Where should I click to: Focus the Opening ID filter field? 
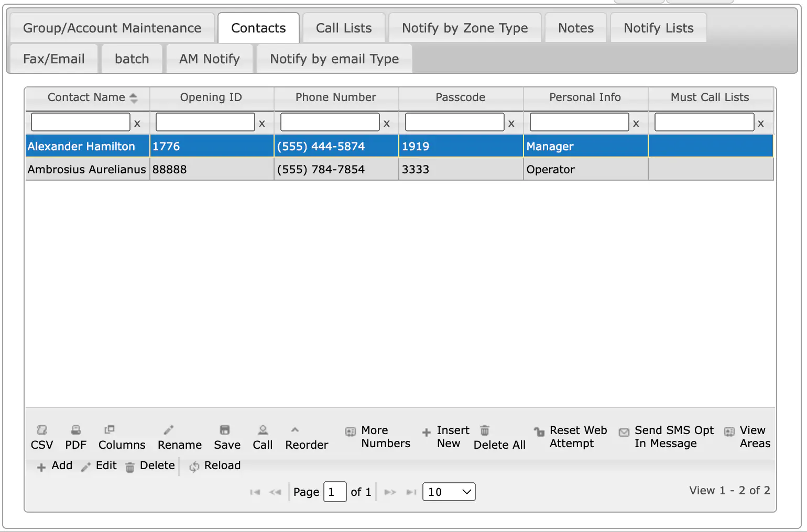point(205,122)
